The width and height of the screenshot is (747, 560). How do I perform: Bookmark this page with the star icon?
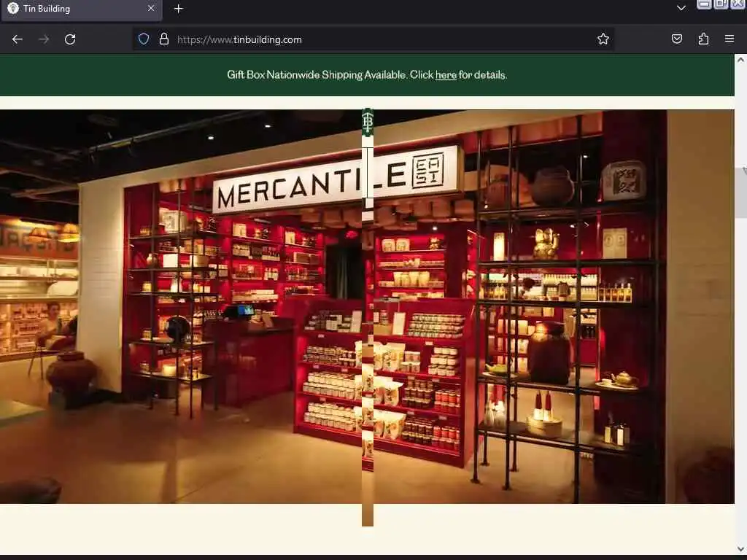[603, 39]
